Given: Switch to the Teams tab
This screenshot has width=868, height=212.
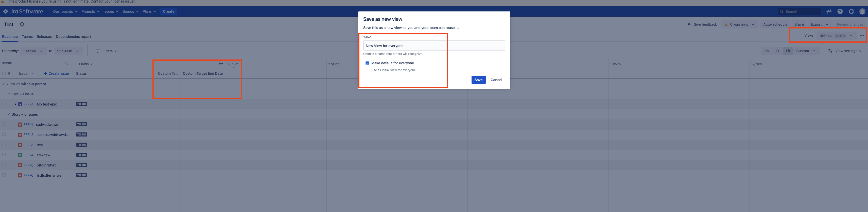Looking at the screenshot, I should click(x=27, y=37).
